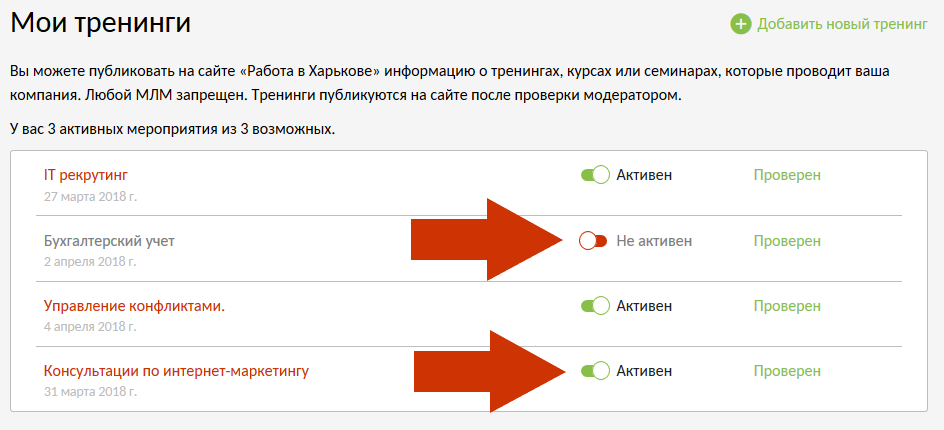Viewport: 944px width, 430px height.
Task: Click 'Проверен' status for Бухгалтерский учет
Action: coord(787,241)
